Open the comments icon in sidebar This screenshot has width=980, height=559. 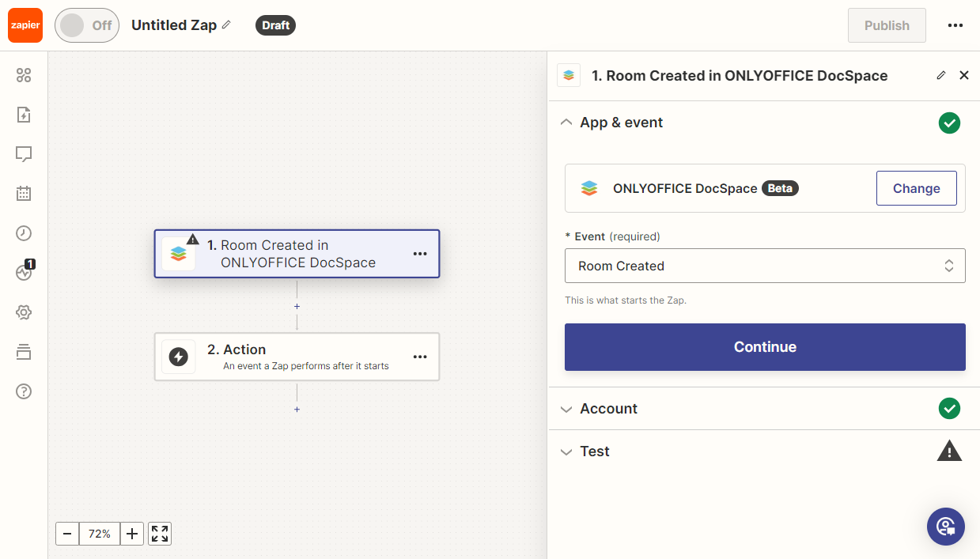coord(24,154)
